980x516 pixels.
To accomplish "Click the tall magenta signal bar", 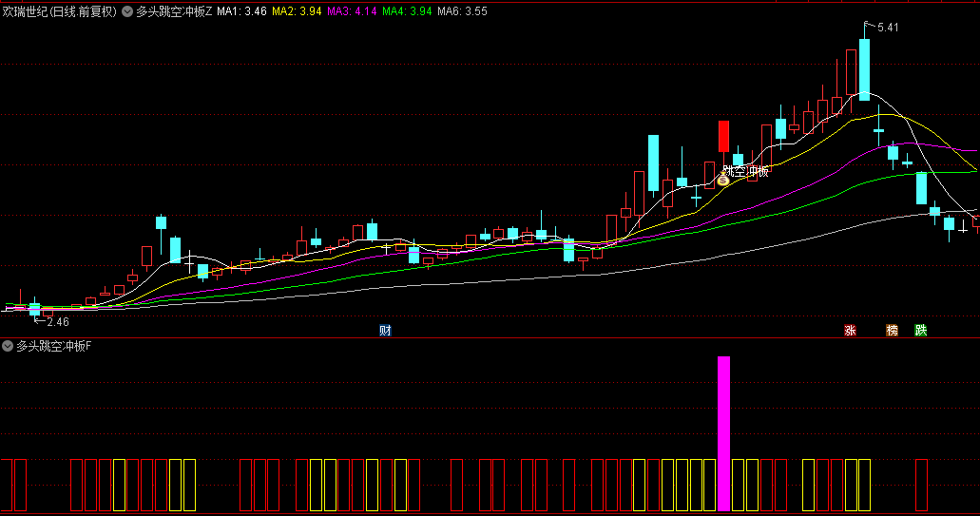I will click(723, 432).
